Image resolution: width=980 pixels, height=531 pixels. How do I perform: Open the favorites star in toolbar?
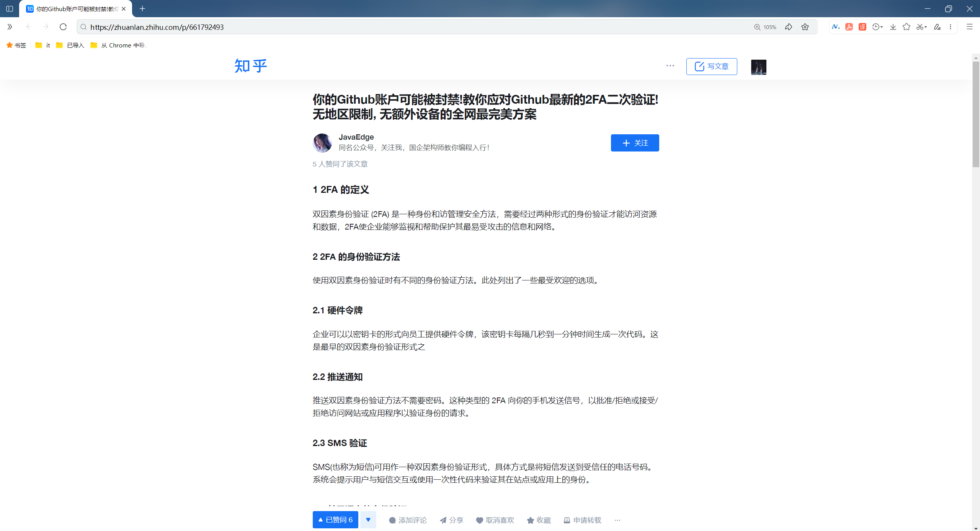[x=906, y=27]
